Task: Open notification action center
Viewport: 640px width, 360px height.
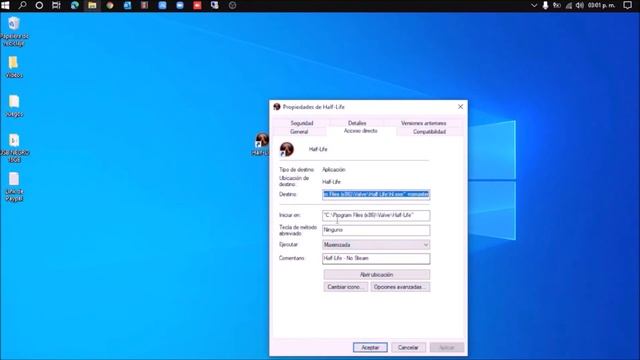Action: point(628,5)
